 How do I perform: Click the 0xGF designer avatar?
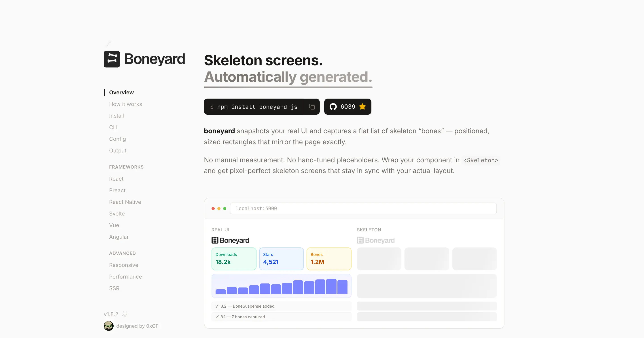(x=108, y=326)
